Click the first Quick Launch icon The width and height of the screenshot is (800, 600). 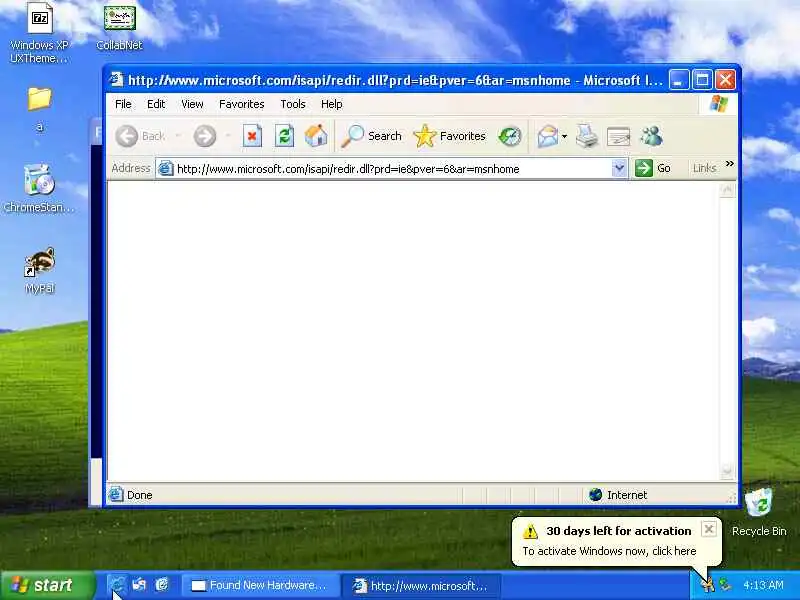point(118,584)
